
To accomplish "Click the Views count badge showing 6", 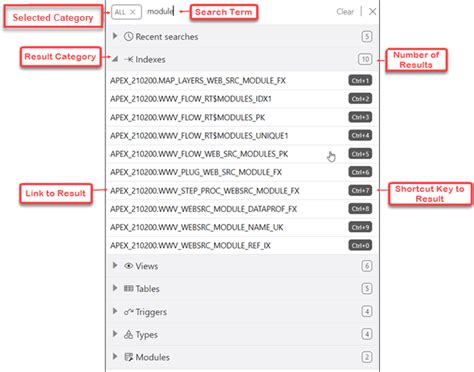I will pos(367,266).
